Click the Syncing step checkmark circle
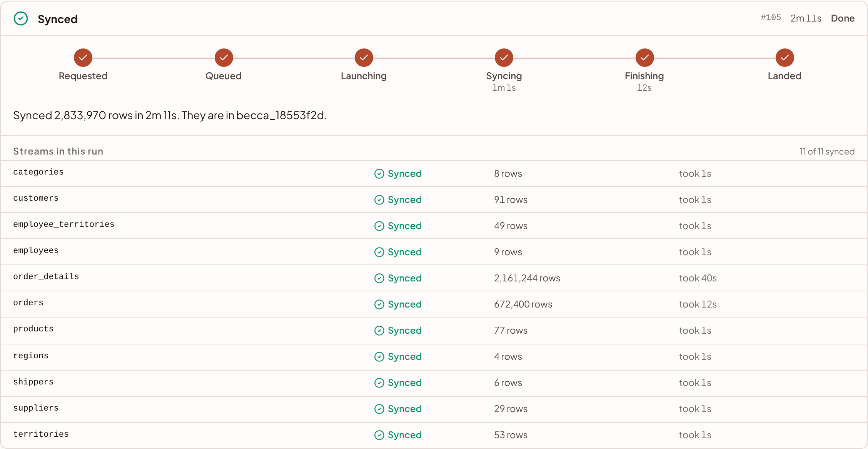This screenshot has width=868, height=449. click(x=504, y=58)
